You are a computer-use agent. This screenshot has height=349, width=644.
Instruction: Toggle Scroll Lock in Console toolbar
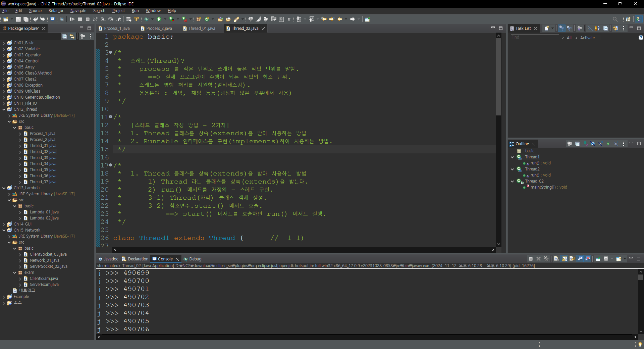click(565, 259)
